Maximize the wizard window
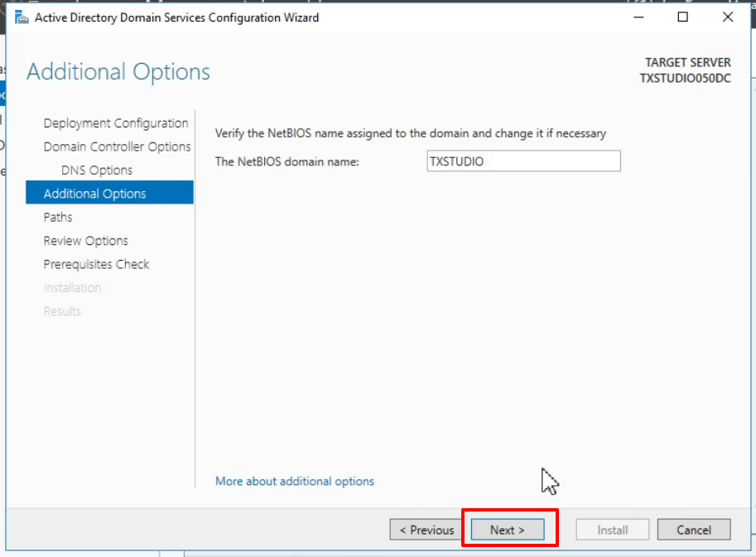 click(x=682, y=17)
